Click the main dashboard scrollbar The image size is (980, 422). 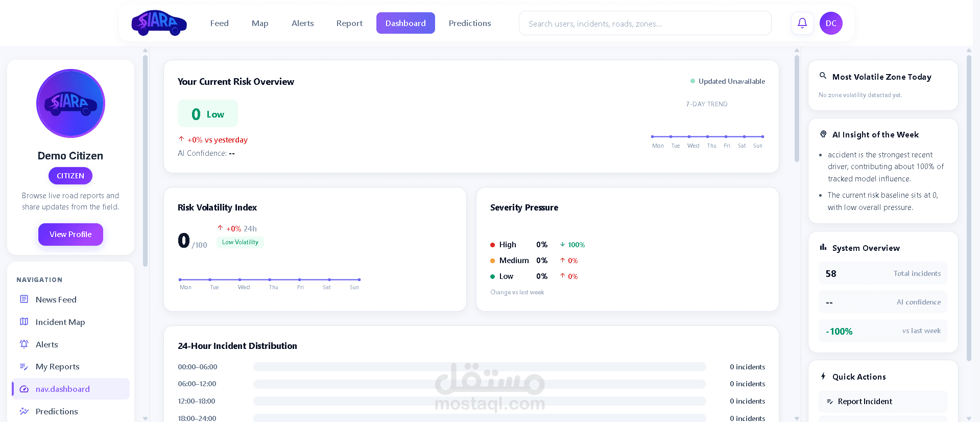pos(797,108)
